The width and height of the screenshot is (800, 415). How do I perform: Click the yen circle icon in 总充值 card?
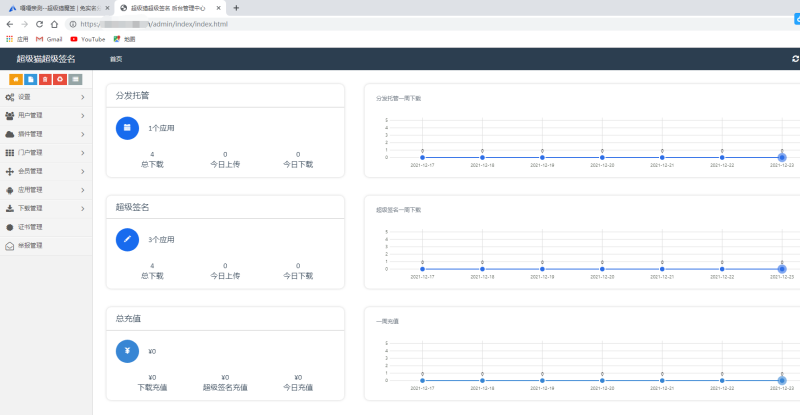tap(127, 351)
